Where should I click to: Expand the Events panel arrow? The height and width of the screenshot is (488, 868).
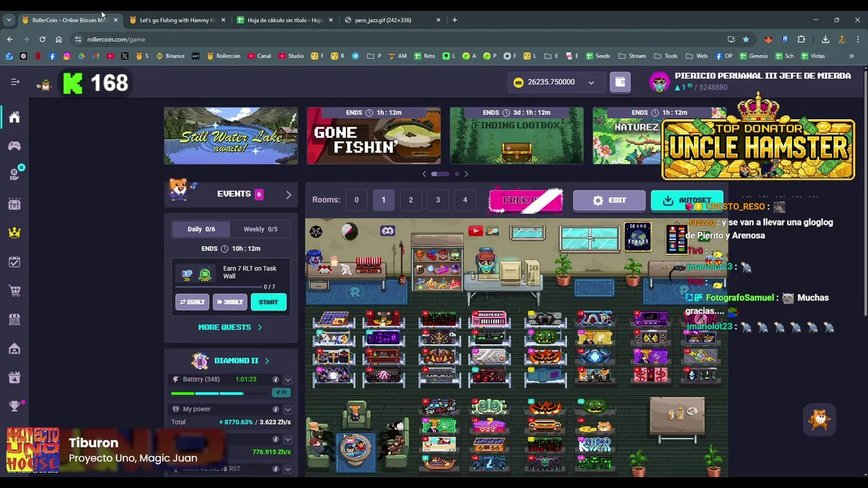(288, 195)
